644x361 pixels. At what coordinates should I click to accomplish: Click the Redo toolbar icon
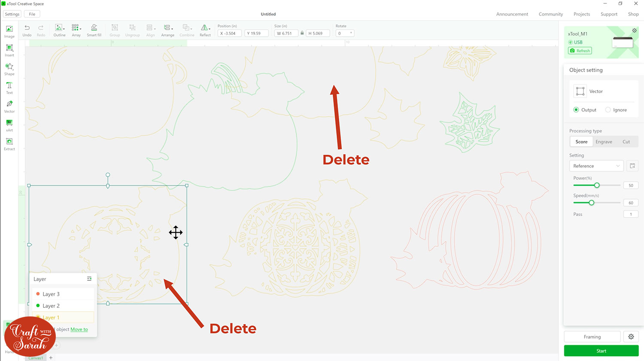[41, 30]
